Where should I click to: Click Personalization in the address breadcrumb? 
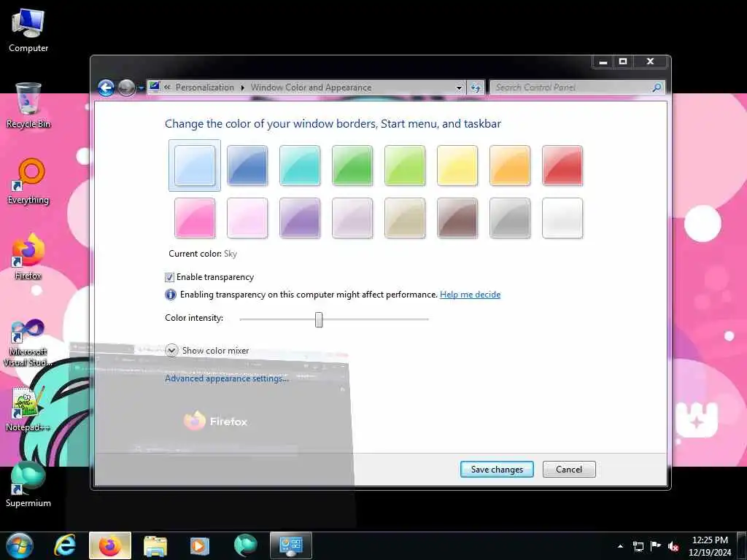click(205, 87)
